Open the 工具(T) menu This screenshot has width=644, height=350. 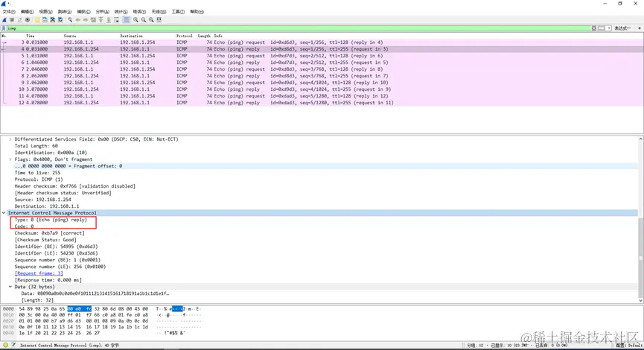[178, 11]
